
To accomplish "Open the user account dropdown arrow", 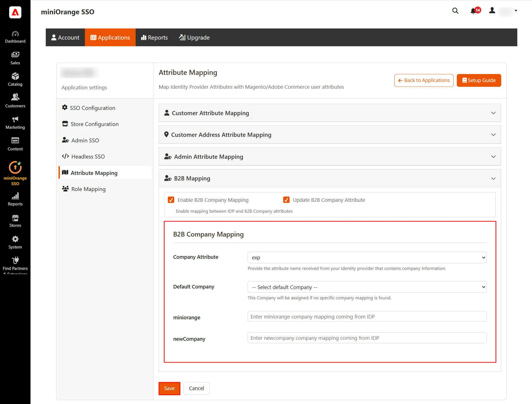I will pos(516,11).
